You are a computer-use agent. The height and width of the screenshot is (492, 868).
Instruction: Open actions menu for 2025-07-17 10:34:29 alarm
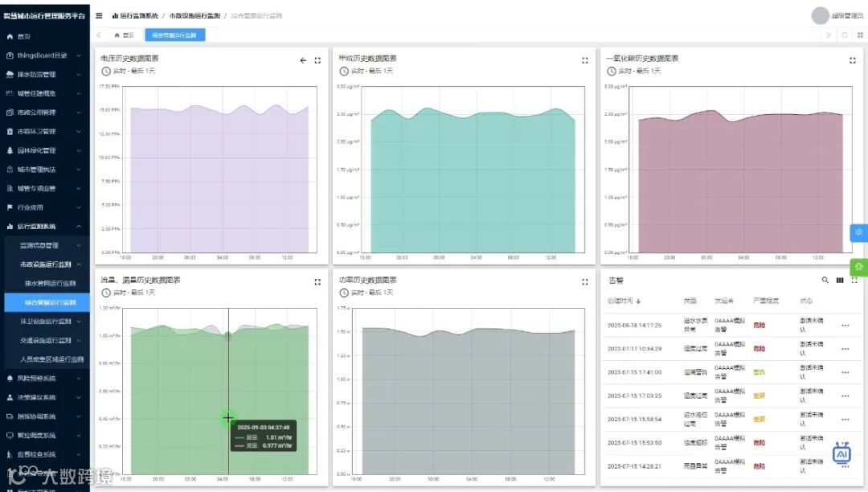click(x=845, y=349)
